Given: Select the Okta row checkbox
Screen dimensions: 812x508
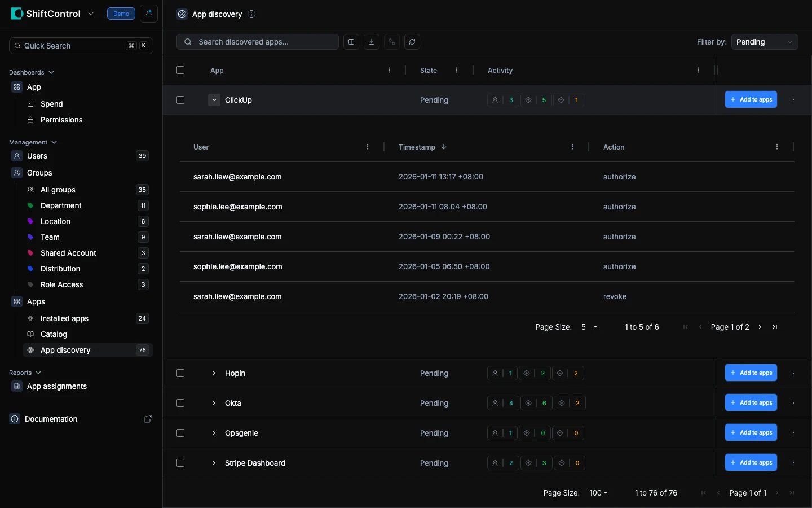Looking at the screenshot, I should pyautogui.click(x=180, y=403).
